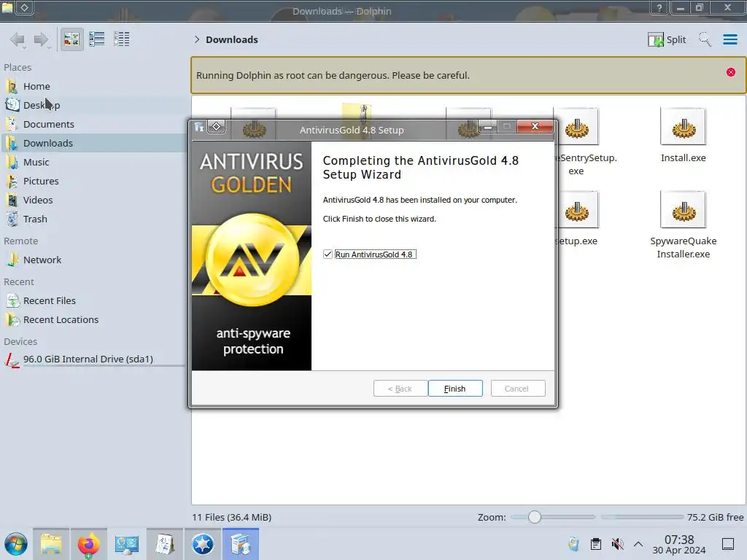This screenshot has width=747, height=560.
Task: Click the 75.2 GiB free space bar
Action: pos(642,517)
